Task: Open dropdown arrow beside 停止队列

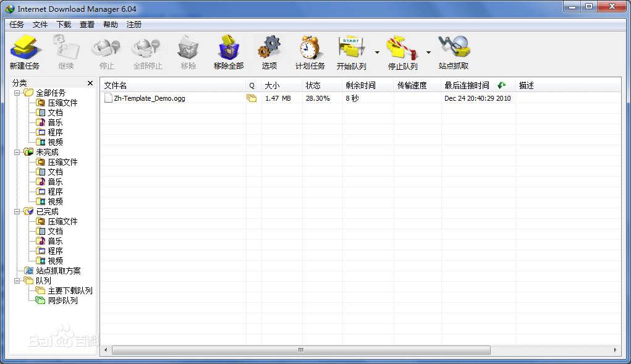Action: point(428,53)
